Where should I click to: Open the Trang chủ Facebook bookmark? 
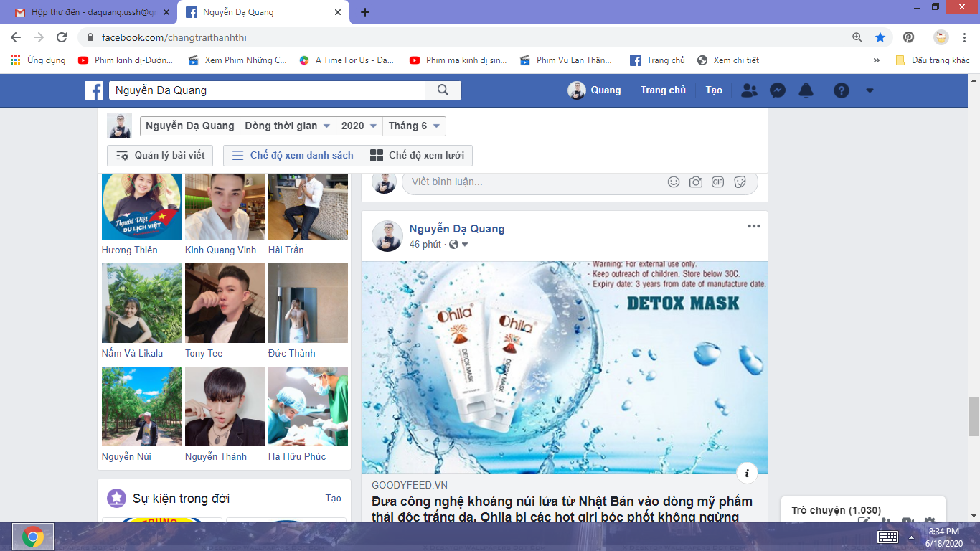pos(657,60)
